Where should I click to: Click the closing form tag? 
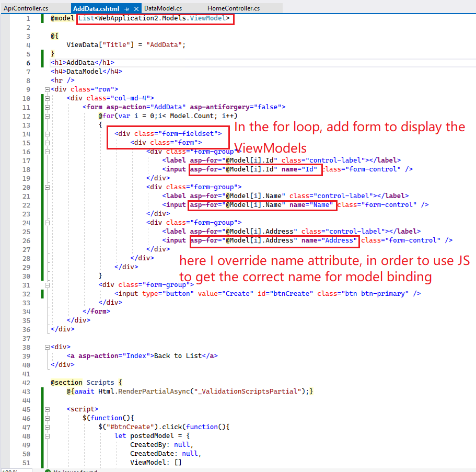(x=96, y=312)
